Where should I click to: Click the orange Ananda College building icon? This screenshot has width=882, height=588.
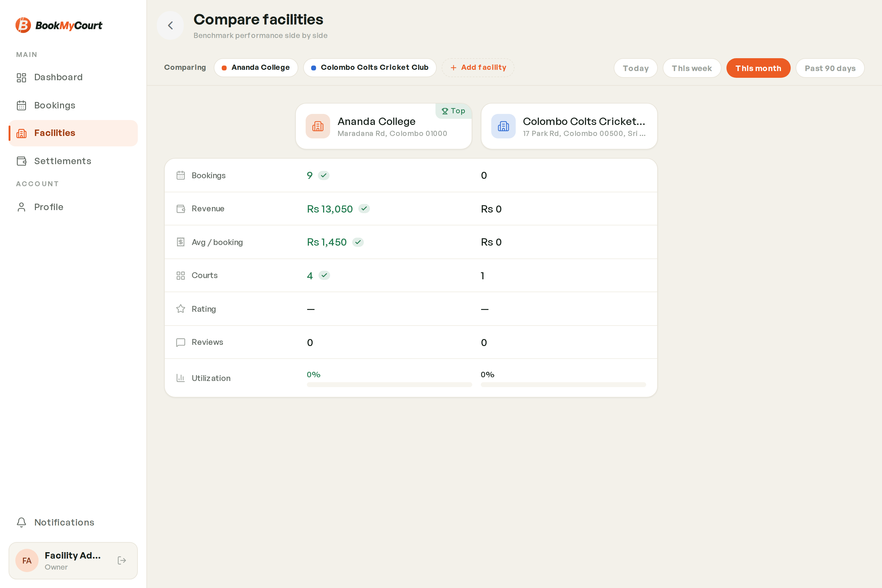tap(318, 126)
